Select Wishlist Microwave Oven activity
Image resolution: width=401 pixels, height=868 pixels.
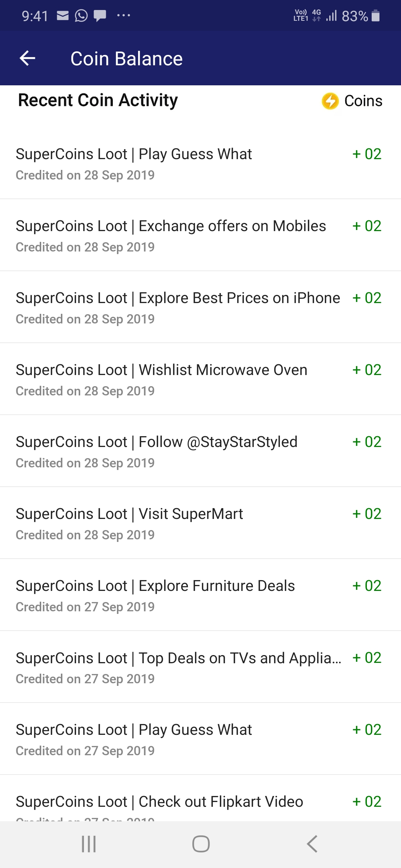pos(200,379)
